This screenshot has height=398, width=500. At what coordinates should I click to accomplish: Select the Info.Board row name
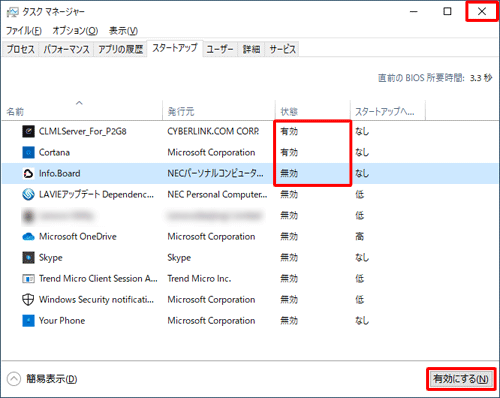coord(60,173)
